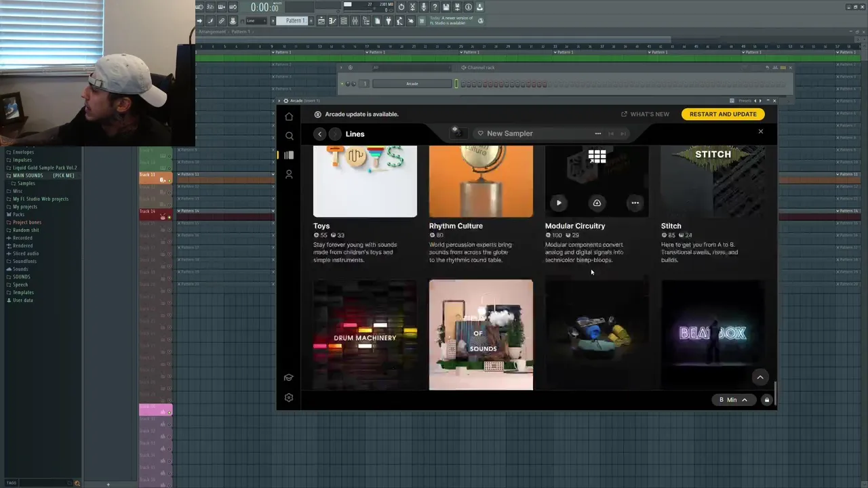Open the Arcade library view
Screen dimensions: 868x488
(289, 155)
